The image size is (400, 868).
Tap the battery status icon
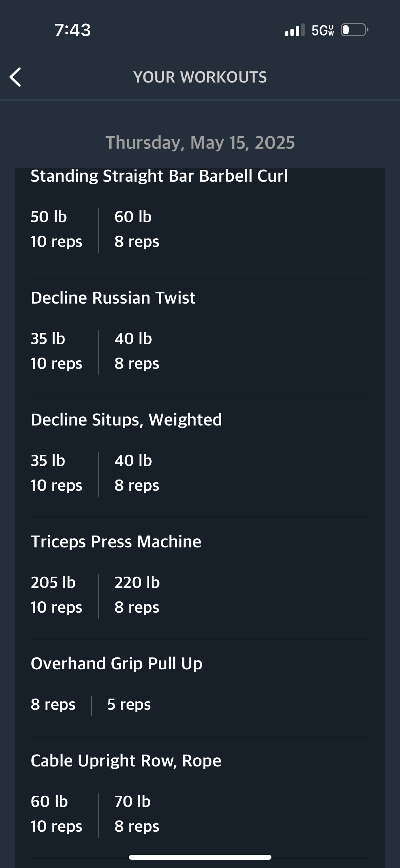(355, 30)
